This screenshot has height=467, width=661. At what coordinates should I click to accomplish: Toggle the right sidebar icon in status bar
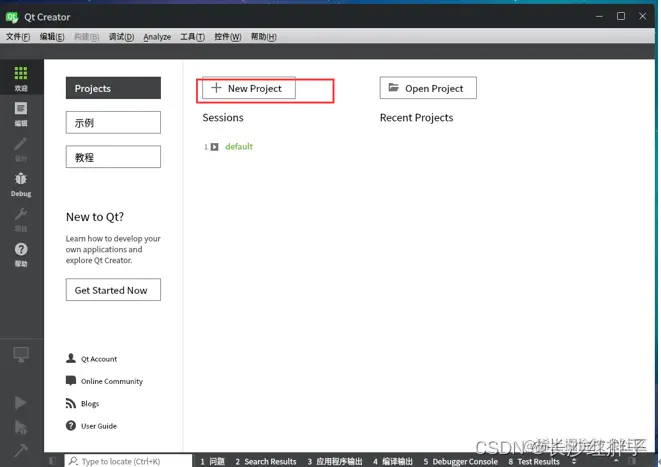coord(631,461)
